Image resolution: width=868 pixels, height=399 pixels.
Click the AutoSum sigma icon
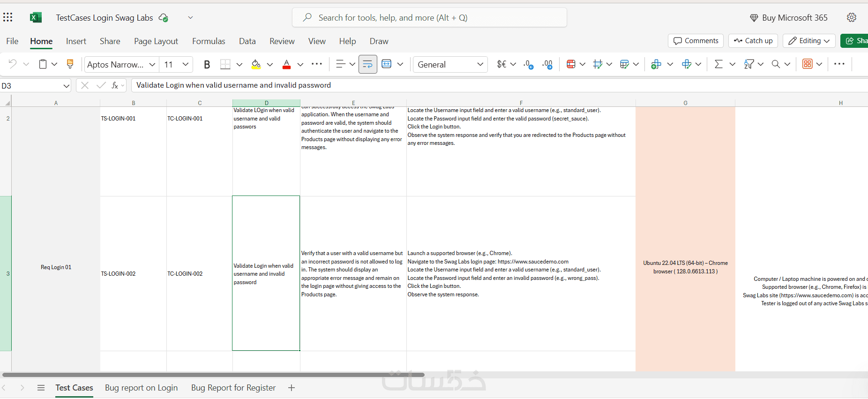[x=718, y=64]
